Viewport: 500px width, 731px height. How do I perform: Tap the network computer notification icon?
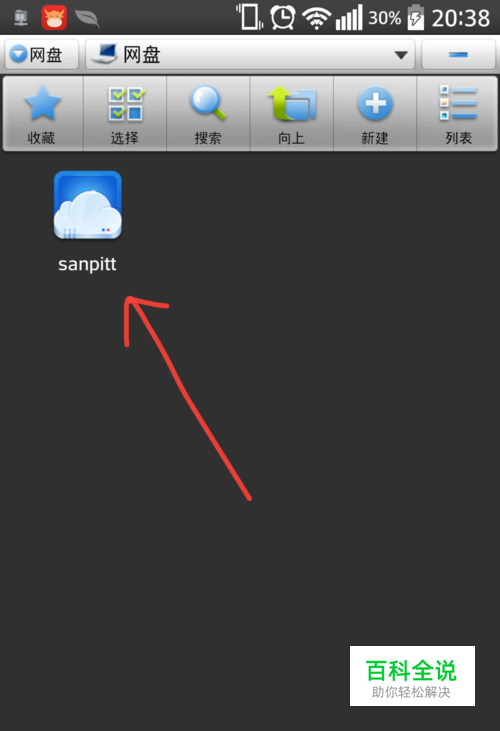tap(21, 18)
